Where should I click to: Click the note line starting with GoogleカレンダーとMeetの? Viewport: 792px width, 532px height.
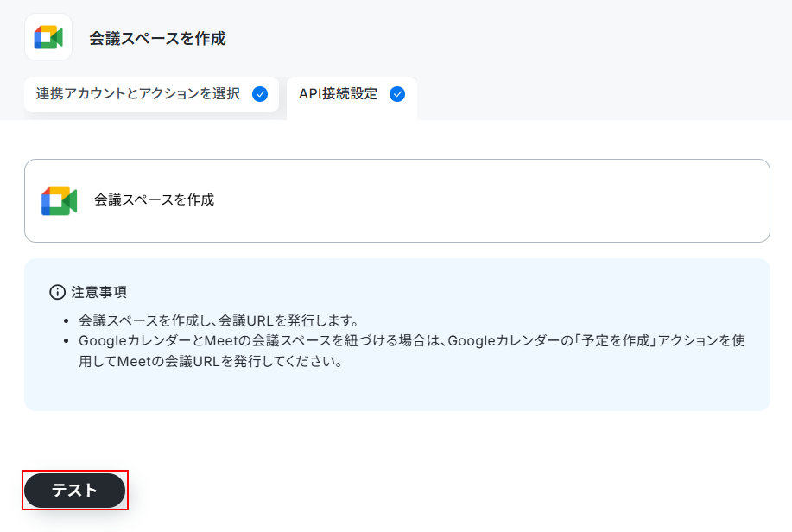(412, 340)
